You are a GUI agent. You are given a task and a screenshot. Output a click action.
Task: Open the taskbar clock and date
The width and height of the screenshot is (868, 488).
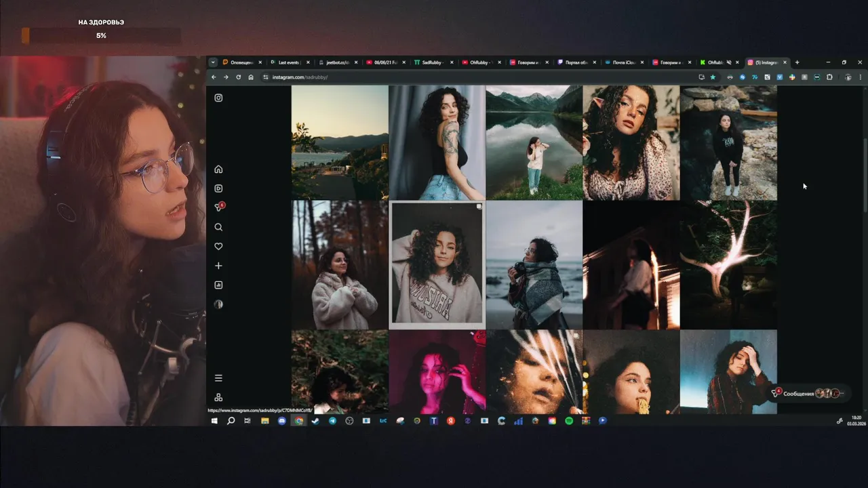click(x=857, y=421)
